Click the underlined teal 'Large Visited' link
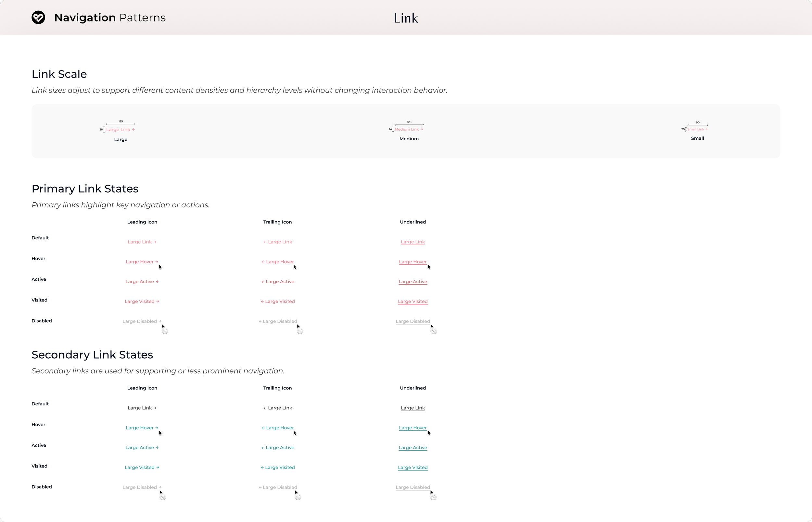This screenshot has width=812, height=522. (412, 467)
